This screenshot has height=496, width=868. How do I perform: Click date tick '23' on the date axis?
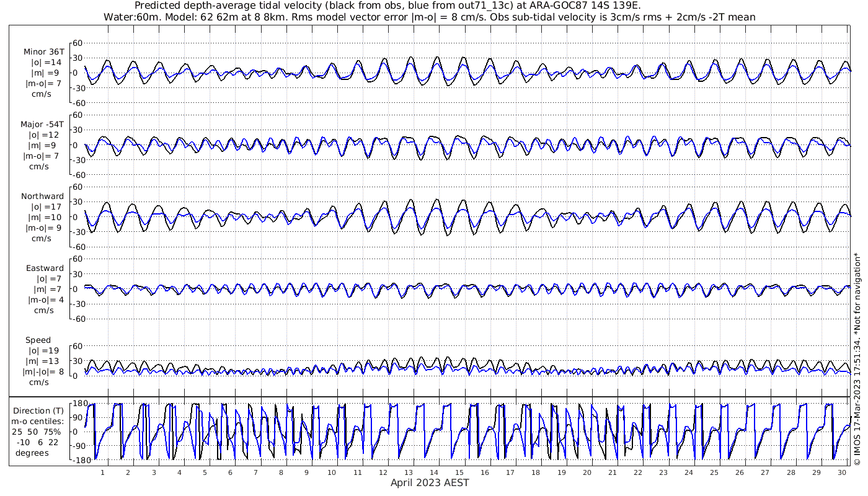(663, 472)
